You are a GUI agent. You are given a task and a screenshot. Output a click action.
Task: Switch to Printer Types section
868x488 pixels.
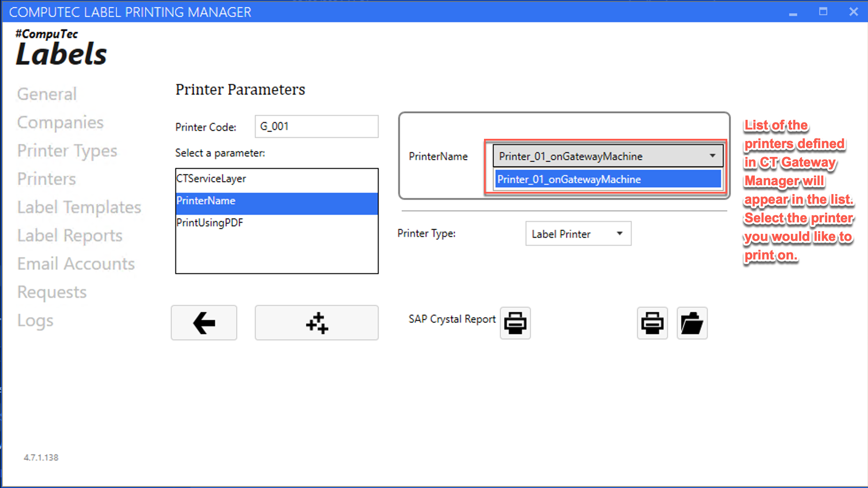click(67, 151)
